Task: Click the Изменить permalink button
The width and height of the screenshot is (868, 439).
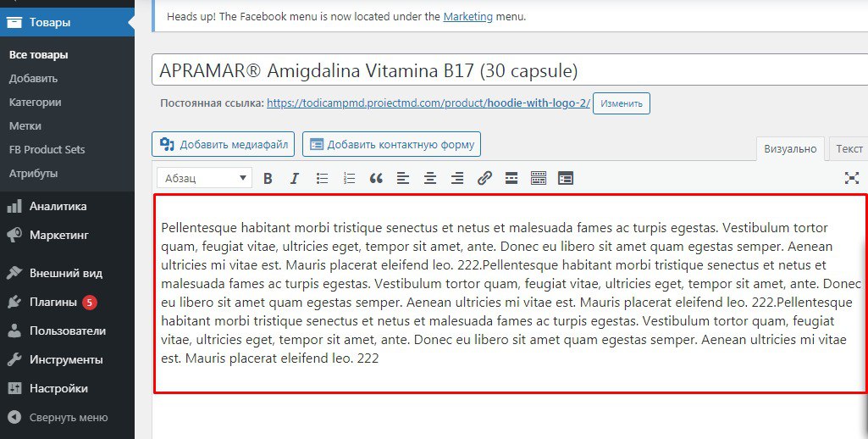Action: click(x=621, y=103)
